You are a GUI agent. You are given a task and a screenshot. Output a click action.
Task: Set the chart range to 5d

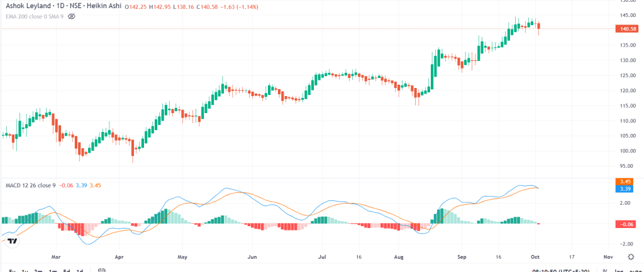point(66,271)
